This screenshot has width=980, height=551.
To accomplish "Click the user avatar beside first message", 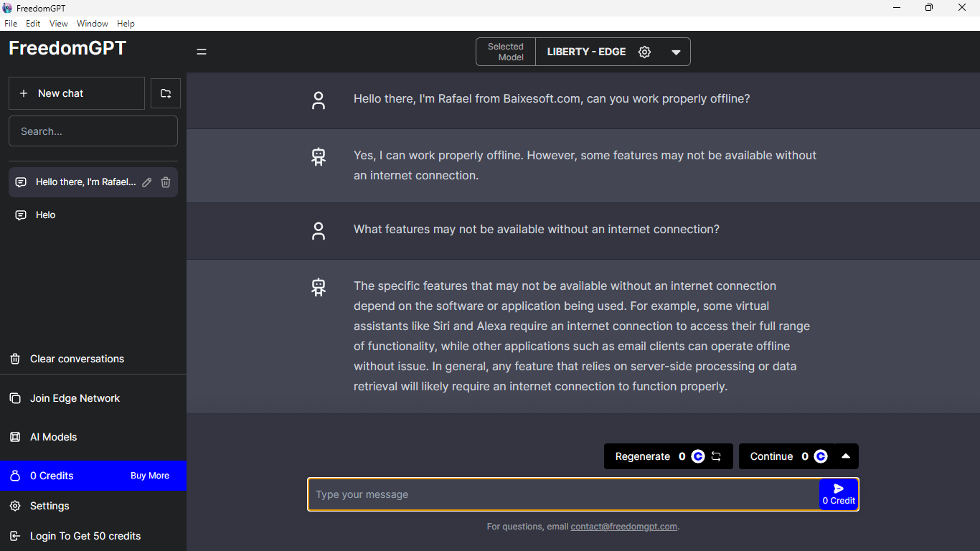I will coord(319,100).
